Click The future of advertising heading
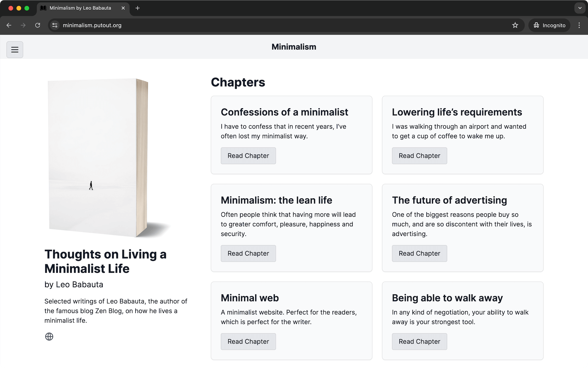Screen dimensions: 588x368 click(x=449, y=200)
